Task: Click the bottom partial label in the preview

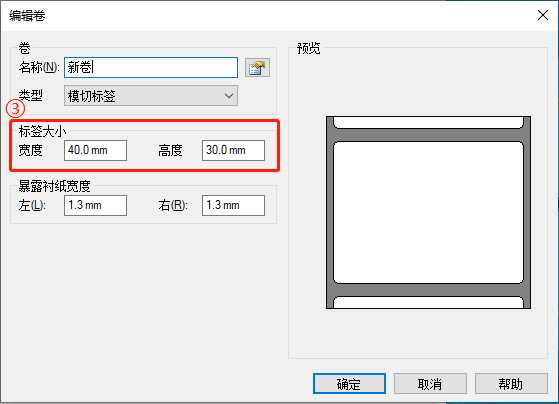Action: click(x=428, y=302)
